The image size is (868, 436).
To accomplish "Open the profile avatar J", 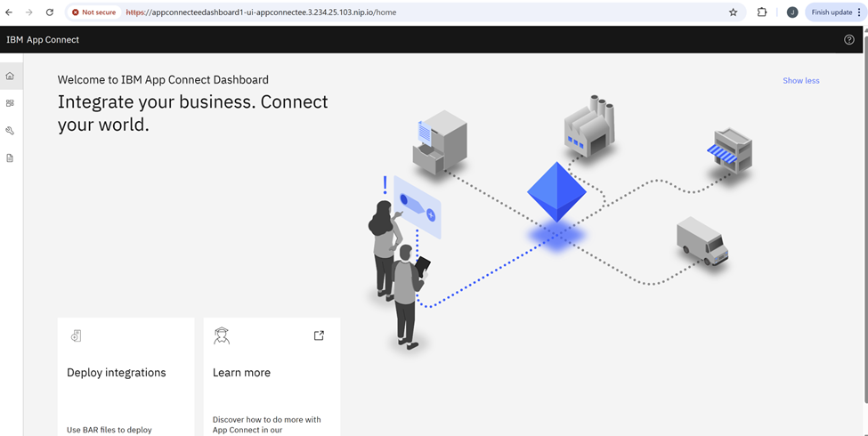I will tap(792, 12).
